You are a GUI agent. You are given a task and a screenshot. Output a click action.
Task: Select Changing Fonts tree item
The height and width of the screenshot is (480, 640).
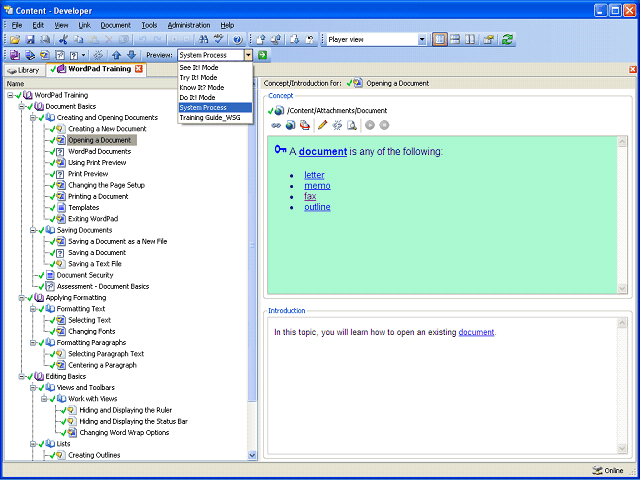click(x=91, y=331)
